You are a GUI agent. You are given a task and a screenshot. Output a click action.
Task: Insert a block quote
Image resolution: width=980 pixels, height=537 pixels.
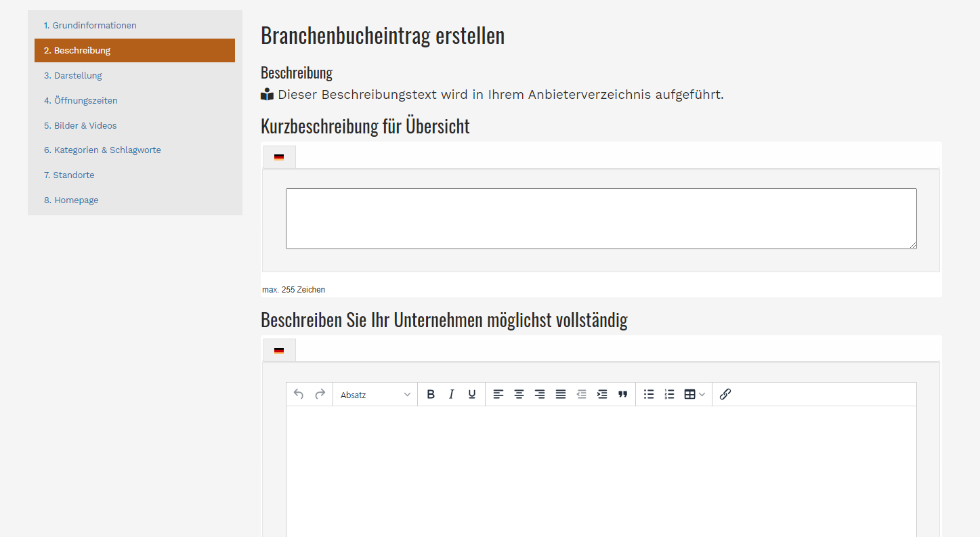(623, 394)
